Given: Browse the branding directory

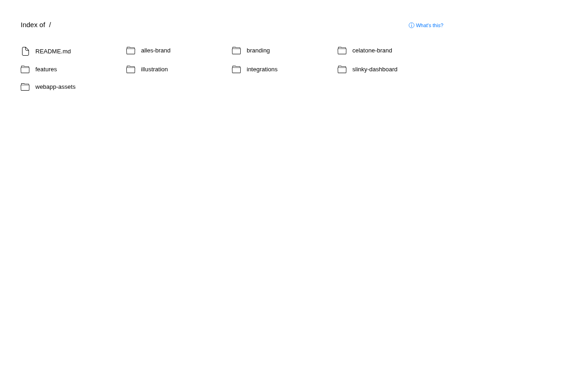Looking at the screenshot, I should (x=258, y=50).
